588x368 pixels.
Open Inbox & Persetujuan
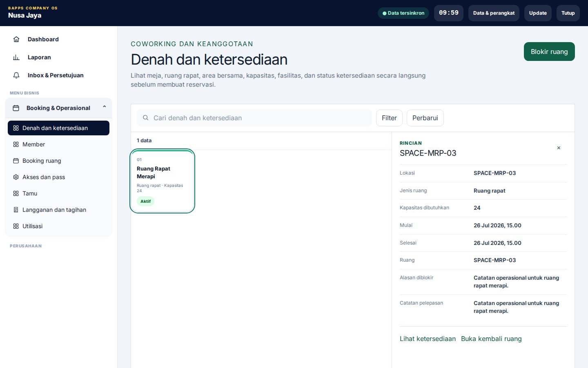59,75
